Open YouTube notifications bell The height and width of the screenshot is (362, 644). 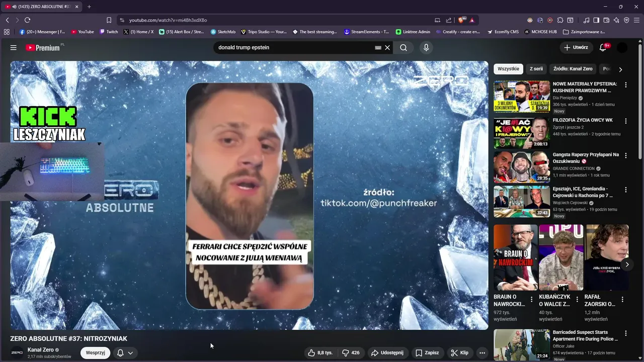tap(603, 47)
